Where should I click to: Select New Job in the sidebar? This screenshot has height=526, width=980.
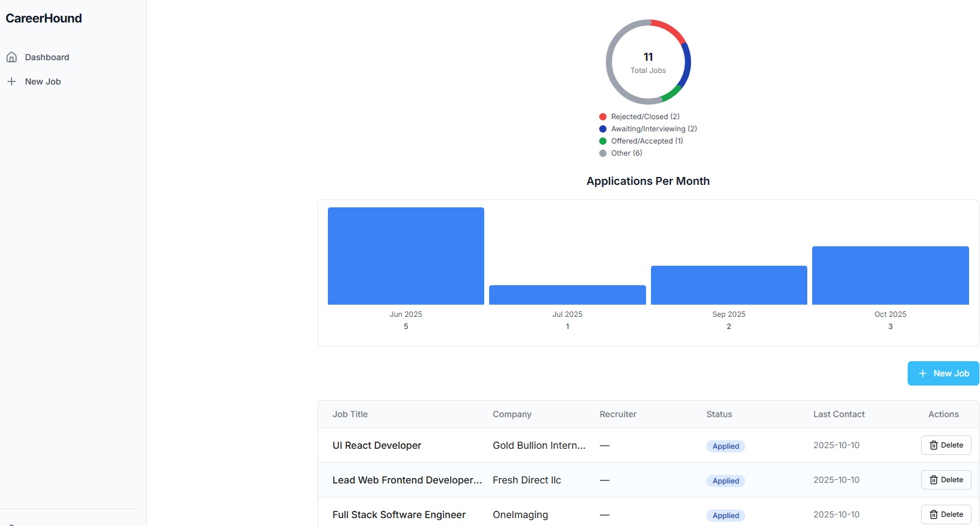(x=43, y=81)
